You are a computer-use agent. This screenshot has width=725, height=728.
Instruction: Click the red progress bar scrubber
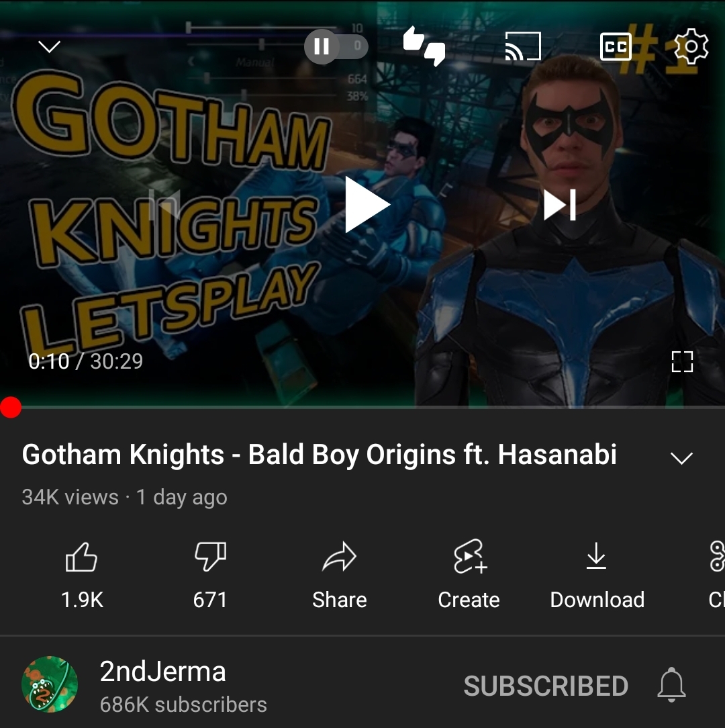pyautogui.click(x=11, y=407)
